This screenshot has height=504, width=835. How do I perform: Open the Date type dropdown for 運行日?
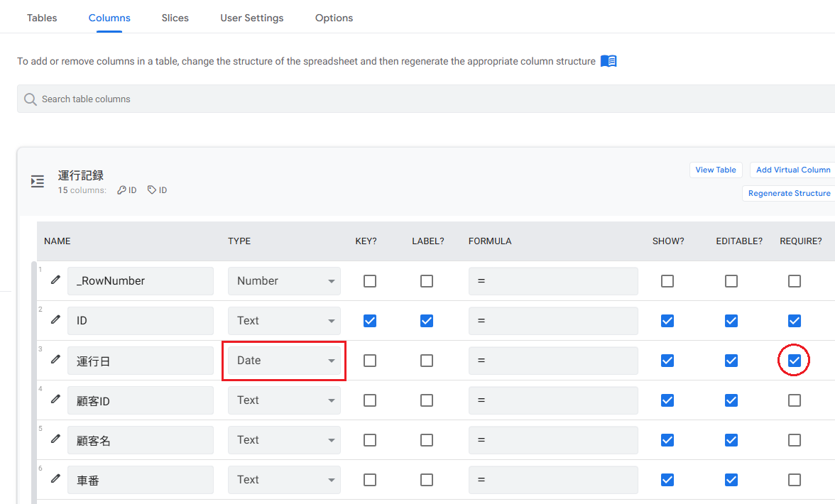[284, 361]
